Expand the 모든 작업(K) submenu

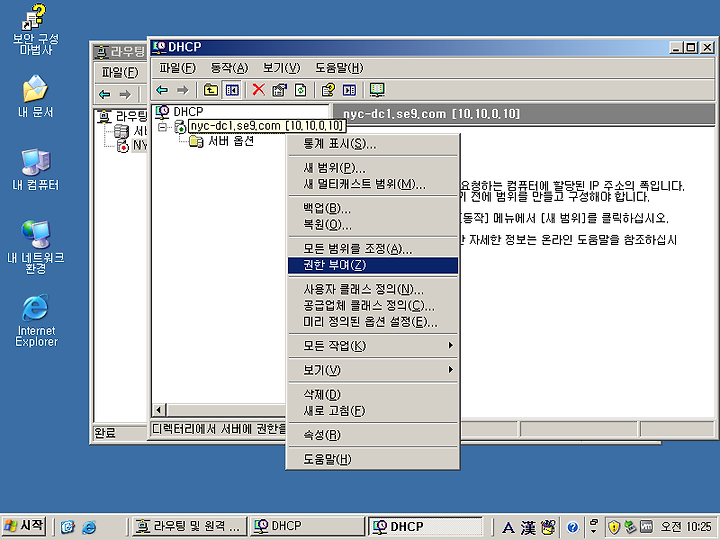point(373,346)
